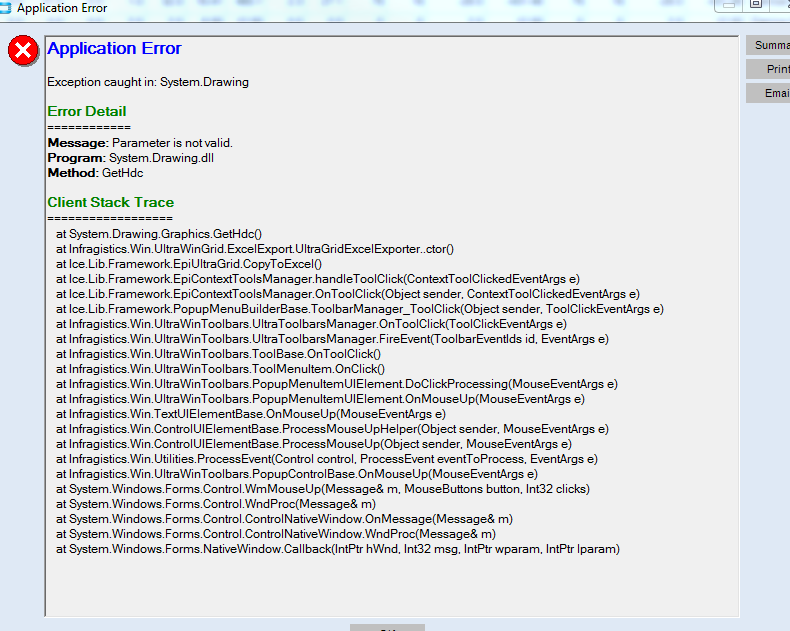Click 'Message: Parameter is not valid.' line
Screen dimensions: 790x631
pos(140,143)
